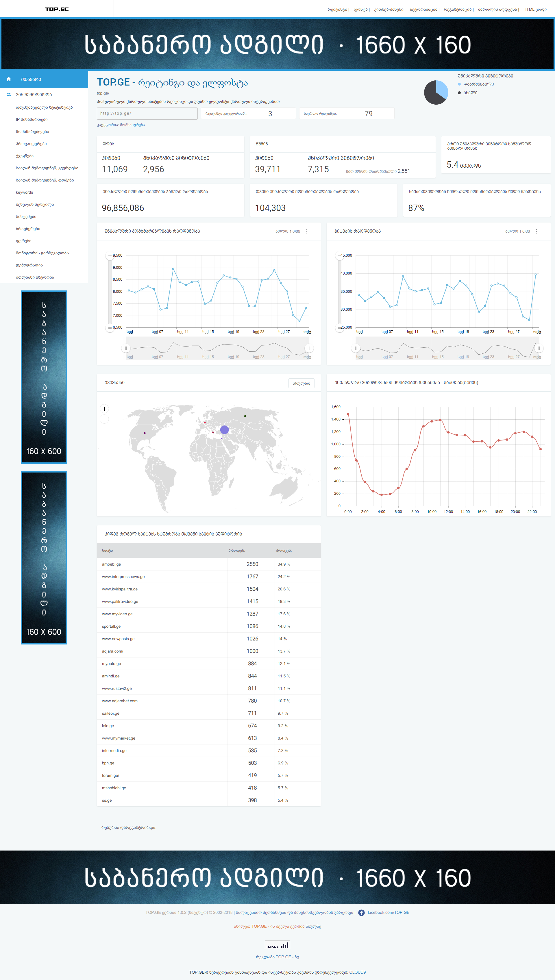This screenshot has width=555, height=980.
Task: Click the Facebook icon in the footer
Action: (361, 913)
